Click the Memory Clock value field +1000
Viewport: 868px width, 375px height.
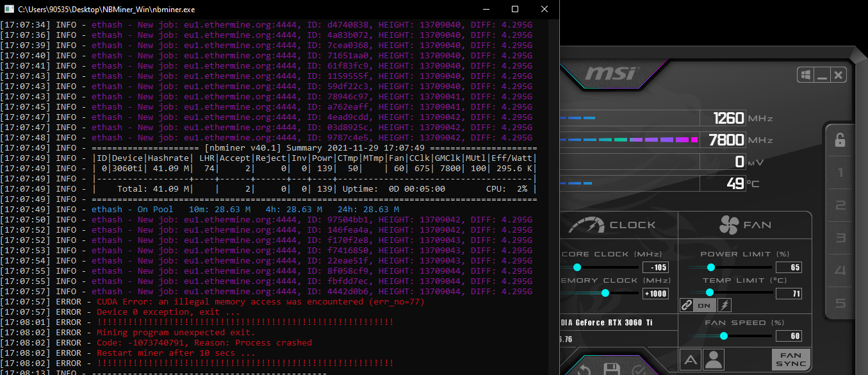pyautogui.click(x=656, y=294)
